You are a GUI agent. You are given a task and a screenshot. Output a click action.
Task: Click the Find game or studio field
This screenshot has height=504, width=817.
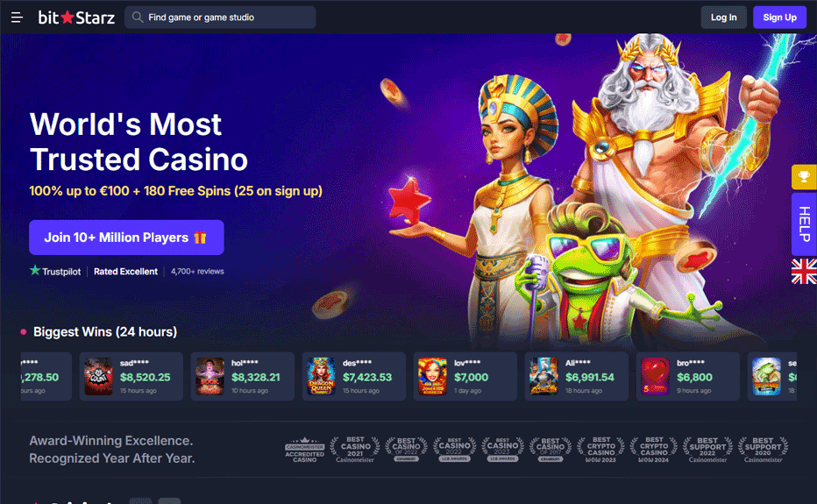tap(220, 18)
